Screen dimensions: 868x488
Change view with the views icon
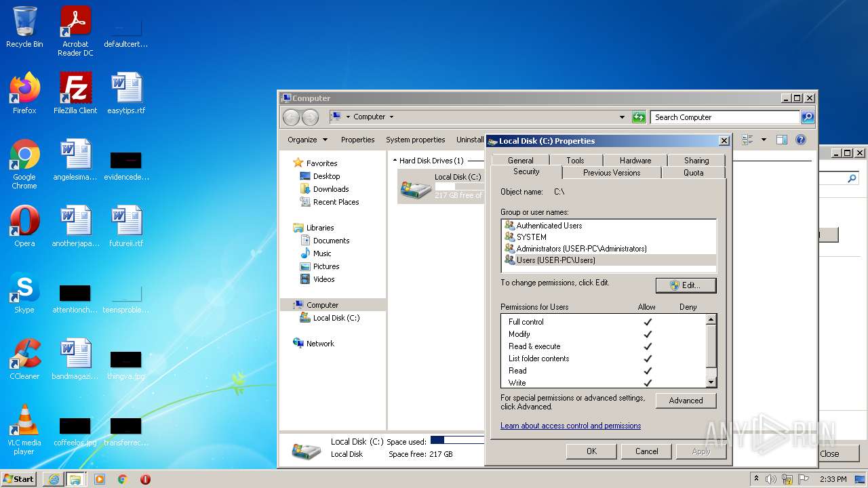747,140
